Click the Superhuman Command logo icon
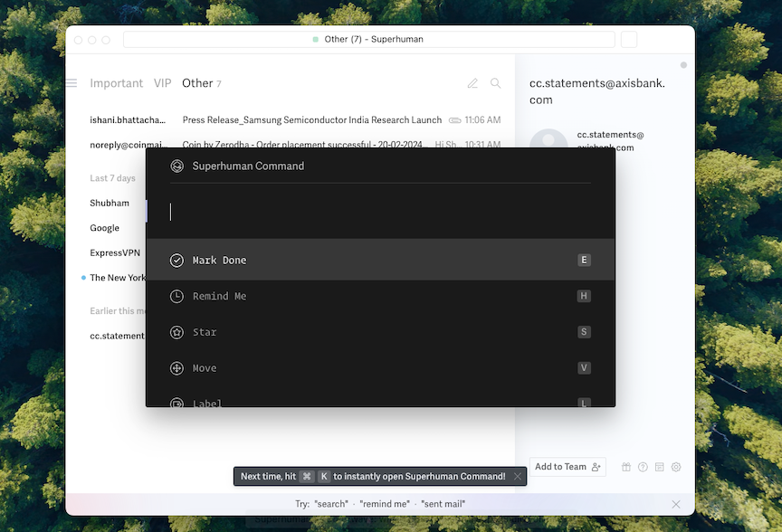 (176, 166)
